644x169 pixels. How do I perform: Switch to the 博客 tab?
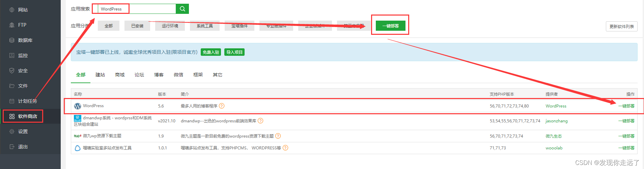click(x=159, y=75)
